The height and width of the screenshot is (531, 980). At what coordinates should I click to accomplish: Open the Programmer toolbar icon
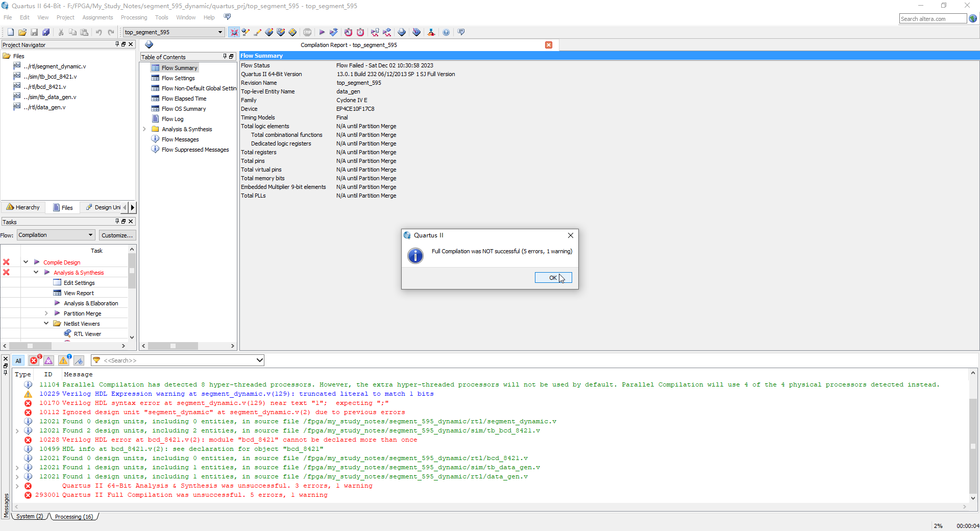click(416, 32)
